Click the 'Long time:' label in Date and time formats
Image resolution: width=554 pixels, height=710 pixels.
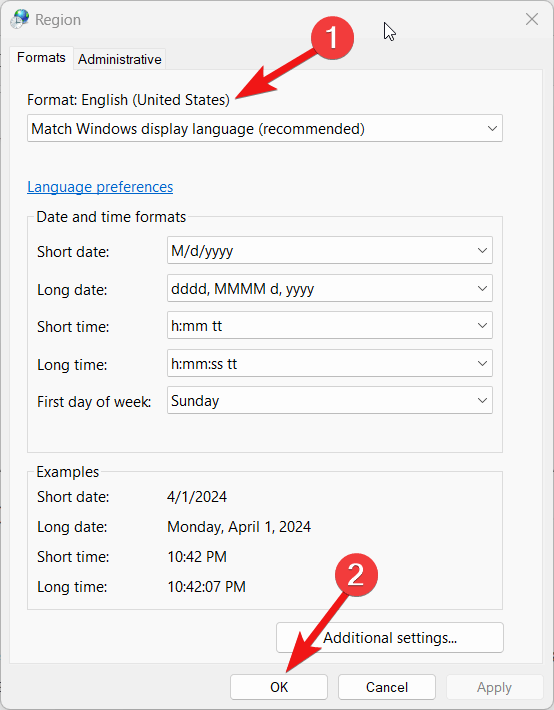[x=72, y=365]
